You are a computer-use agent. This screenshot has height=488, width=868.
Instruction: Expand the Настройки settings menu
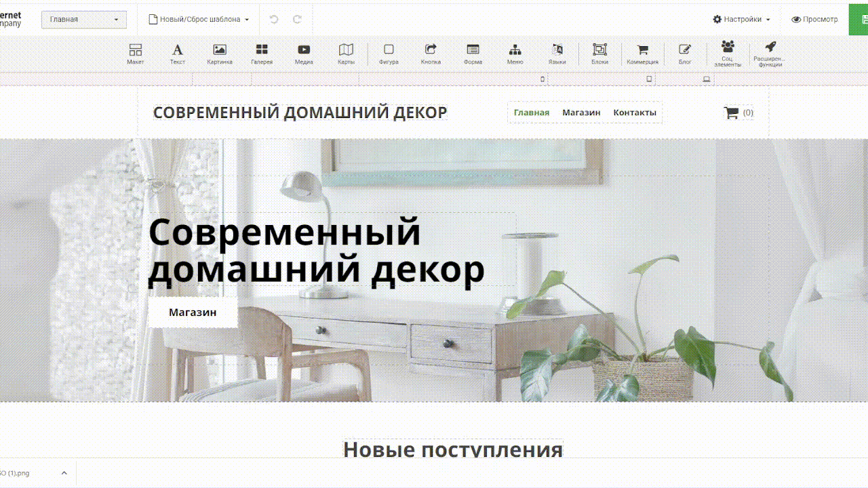741,20
